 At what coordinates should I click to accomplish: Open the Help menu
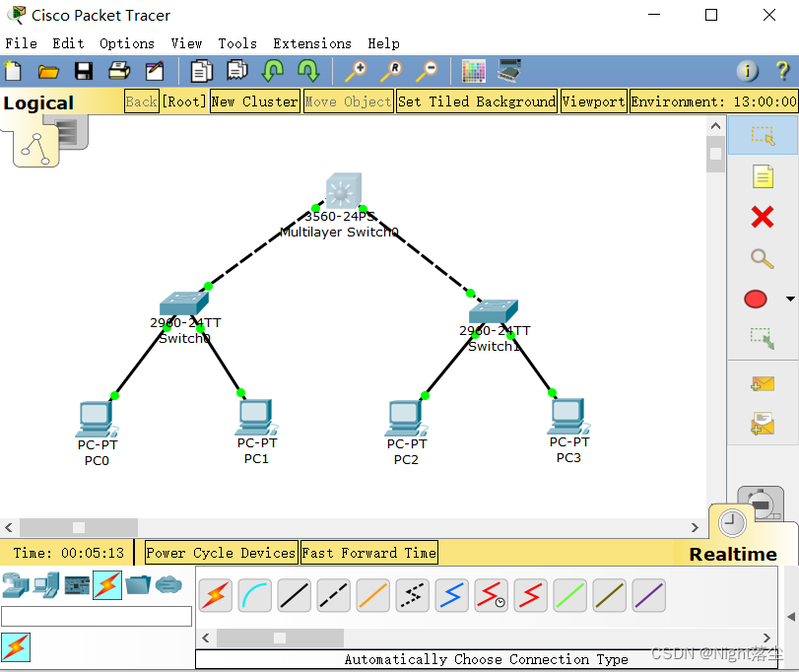tap(383, 43)
